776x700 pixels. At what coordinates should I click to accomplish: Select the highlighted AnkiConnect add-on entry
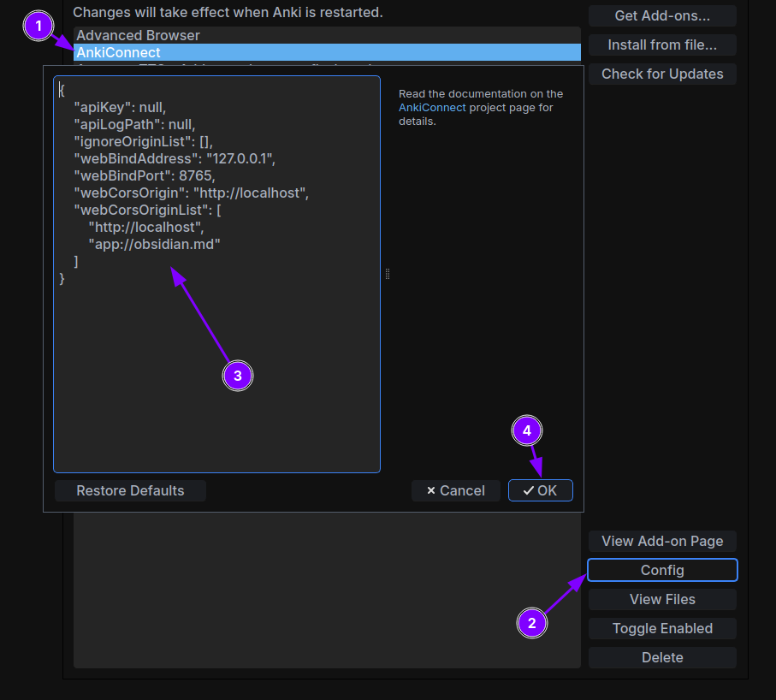[120, 53]
